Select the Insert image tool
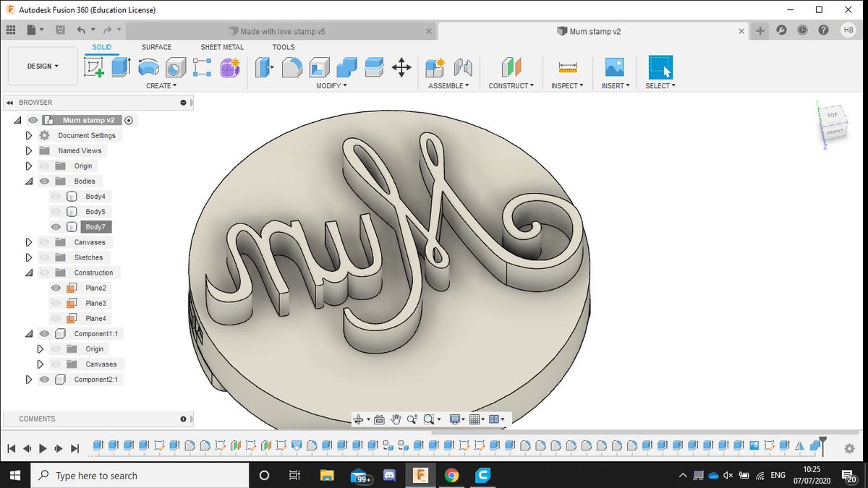Screen dimensions: 868x488 click(x=615, y=67)
